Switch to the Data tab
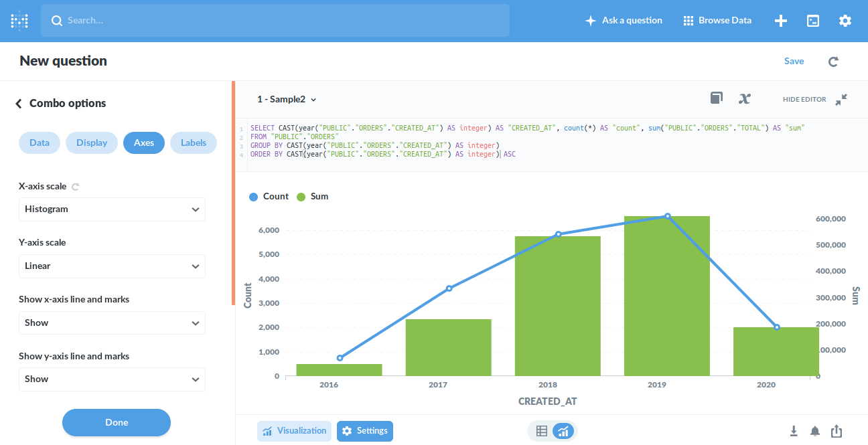 point(40,143)
